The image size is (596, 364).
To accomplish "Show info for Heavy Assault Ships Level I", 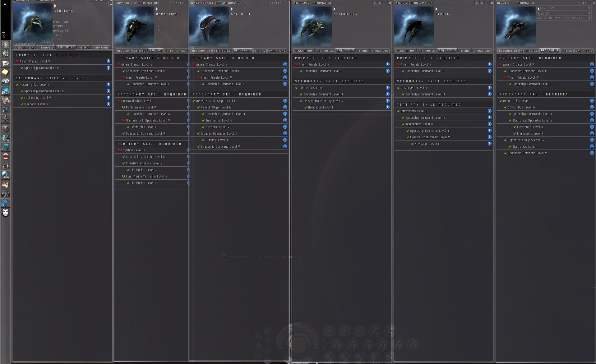I will 285,101.
